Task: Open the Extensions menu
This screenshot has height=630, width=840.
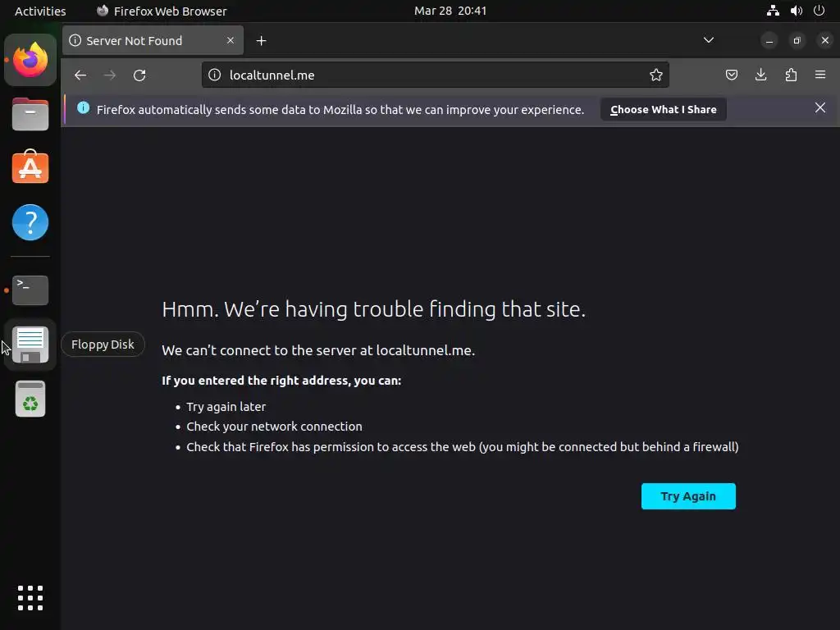Action: tap(791, 75)
